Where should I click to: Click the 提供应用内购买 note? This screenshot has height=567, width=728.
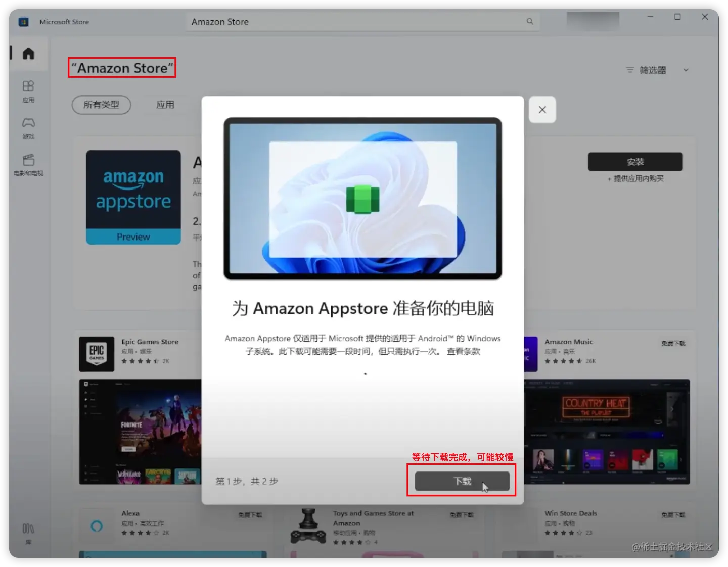635,178
